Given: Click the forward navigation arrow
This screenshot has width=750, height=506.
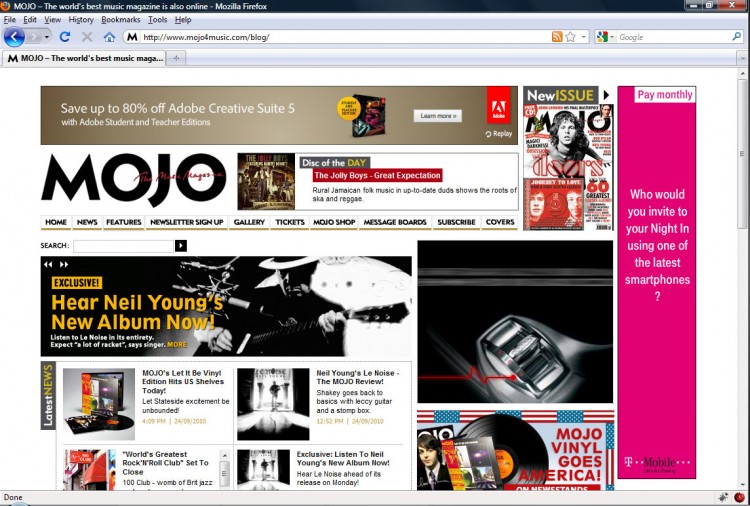Looking at the screenshot, I should (x=34, y=37).
